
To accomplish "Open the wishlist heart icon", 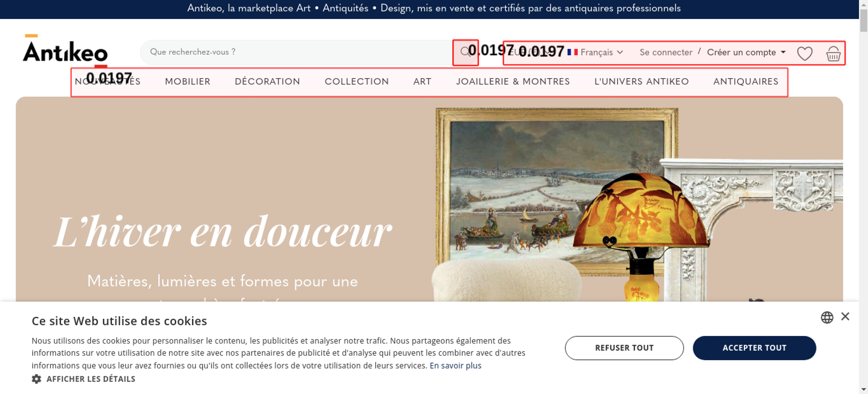I will pyautogui.click(x=805, y=53).
